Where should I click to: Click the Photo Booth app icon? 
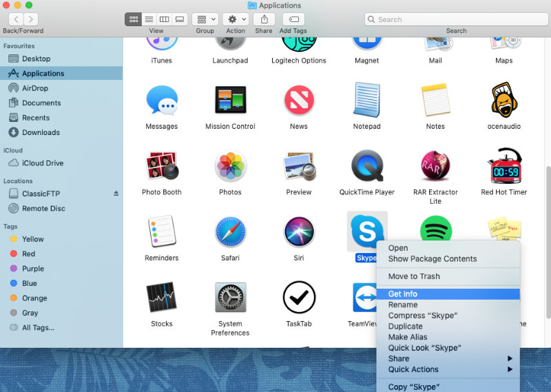click(x=162, y=165)
